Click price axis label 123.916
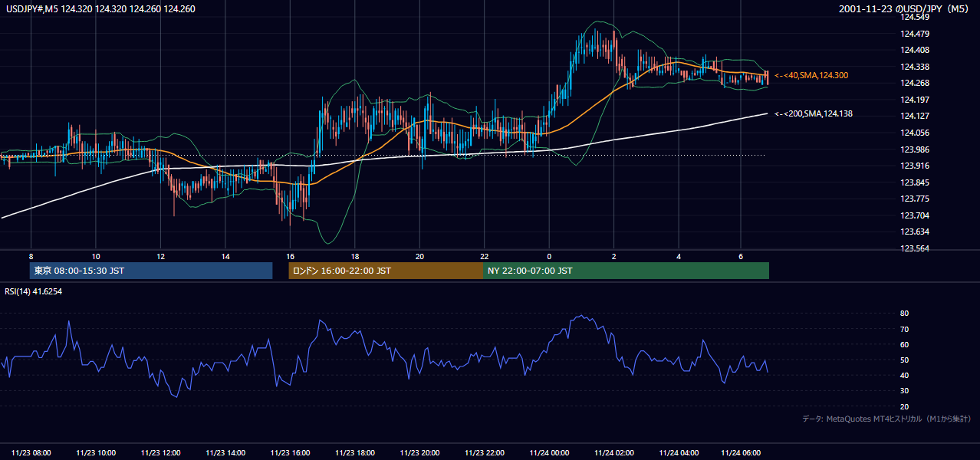This screenshot has width=980, height=460. [914, 166]
